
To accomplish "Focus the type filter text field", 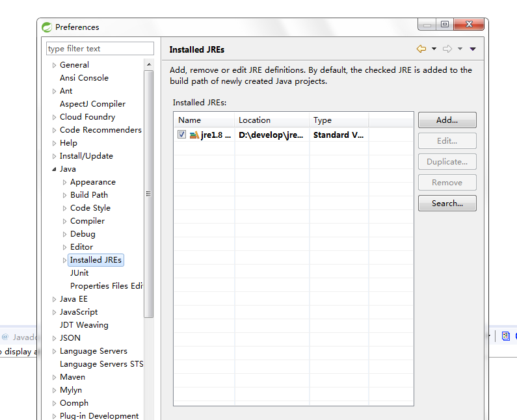I will pyautogui.click(x=100, y=49).
